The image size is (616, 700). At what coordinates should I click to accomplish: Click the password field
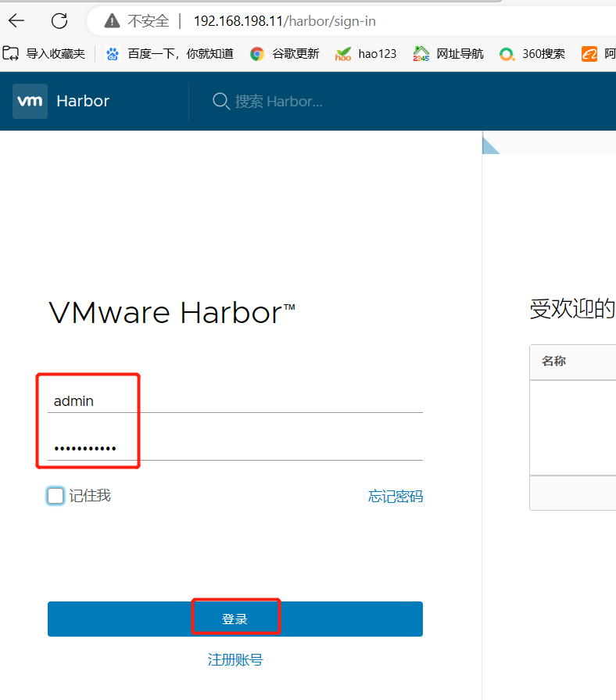(x=235, y=448)
